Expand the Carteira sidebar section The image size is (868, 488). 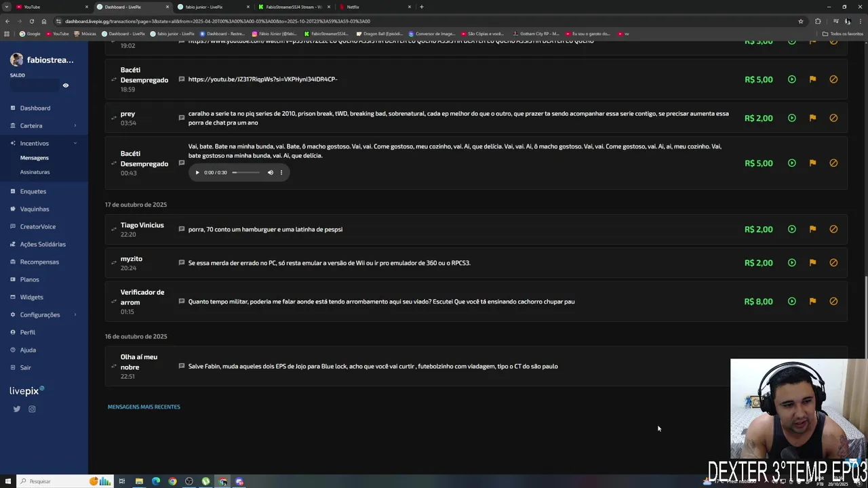44,125
